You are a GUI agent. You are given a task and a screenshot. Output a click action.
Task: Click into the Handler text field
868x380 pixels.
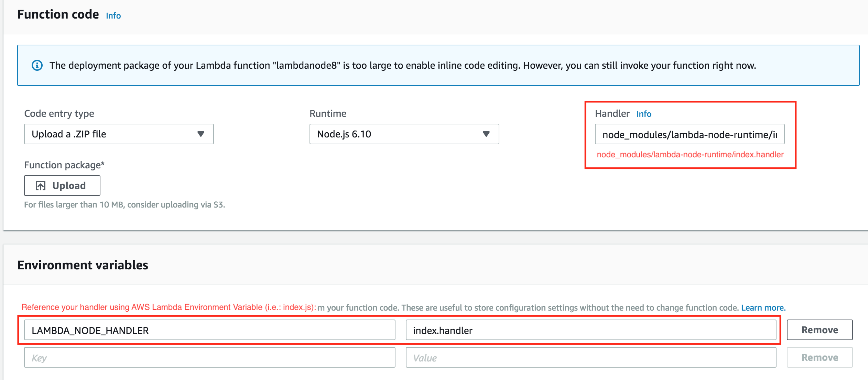[689, 134]
